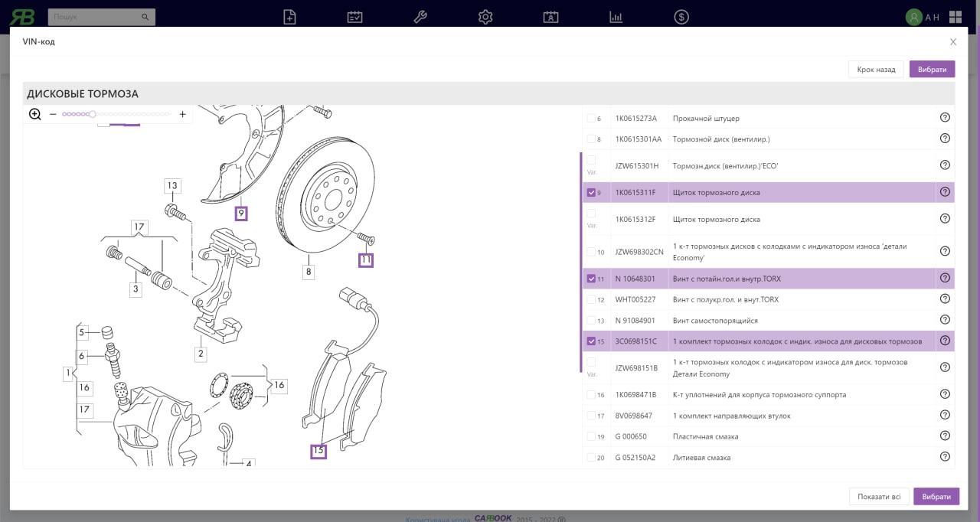Uncheck part 9 Щиток тормозного диска 1K0615311F
Screen dimensions: 980x522
pyautogui.click(x=591, y=193)
